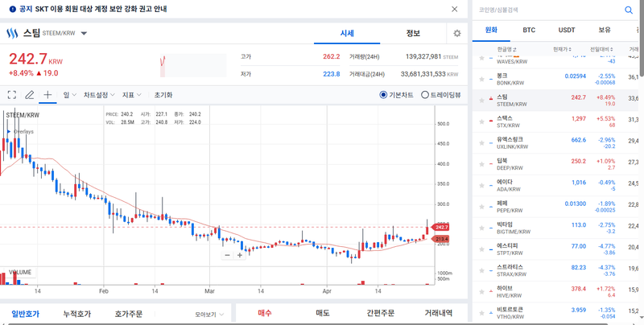The width and height of the screenshot is (644, 325).
Task: Favorite the 페페 PEPE/KRW star
Action: [481, 208]
